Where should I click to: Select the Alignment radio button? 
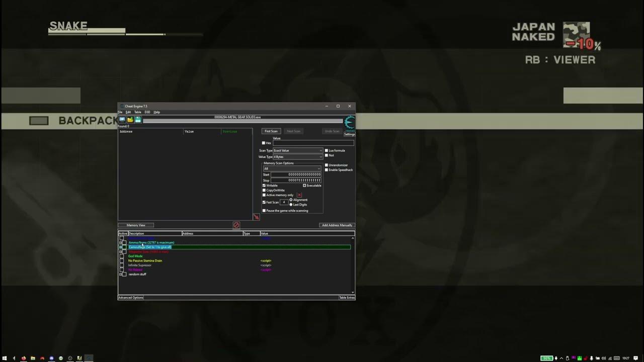tap(291, 200)
